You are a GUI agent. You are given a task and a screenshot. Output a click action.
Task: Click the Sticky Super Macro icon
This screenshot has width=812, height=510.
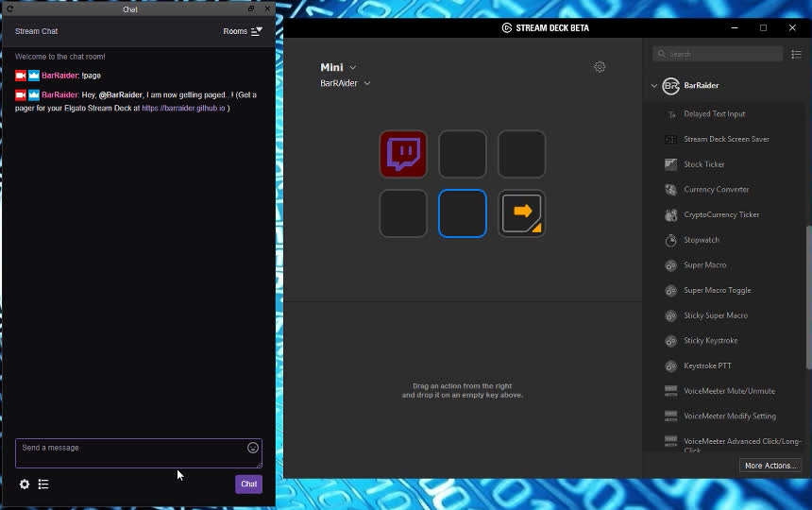(x=671, y=315)
